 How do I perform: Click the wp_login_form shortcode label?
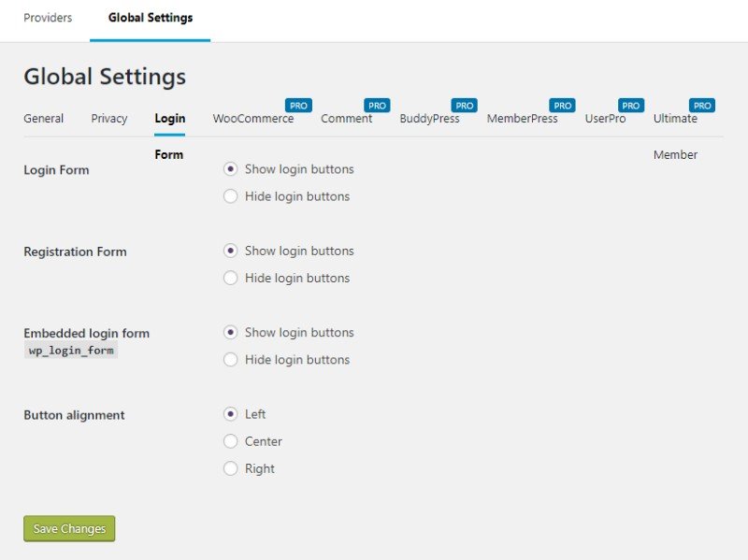tap(68, 352)
